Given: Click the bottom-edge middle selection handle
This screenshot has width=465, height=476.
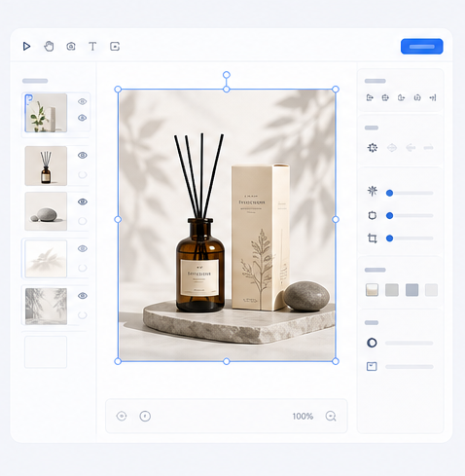Looking at the screenshot, I should coord(227,361).
